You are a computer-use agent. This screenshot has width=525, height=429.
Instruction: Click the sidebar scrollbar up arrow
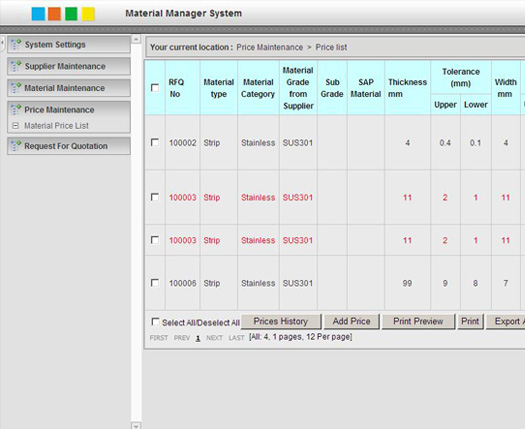(x=136, y=39)
